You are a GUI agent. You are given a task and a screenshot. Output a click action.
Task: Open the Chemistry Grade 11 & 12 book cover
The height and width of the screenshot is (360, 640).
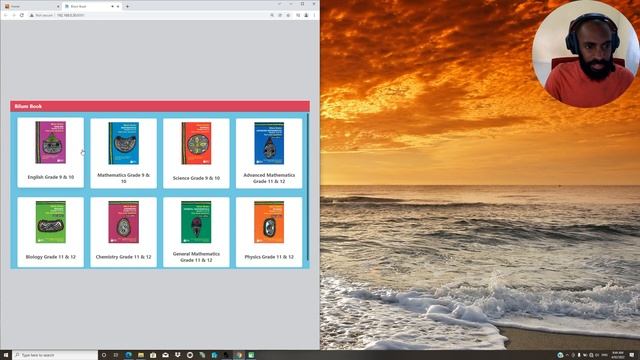123,222
